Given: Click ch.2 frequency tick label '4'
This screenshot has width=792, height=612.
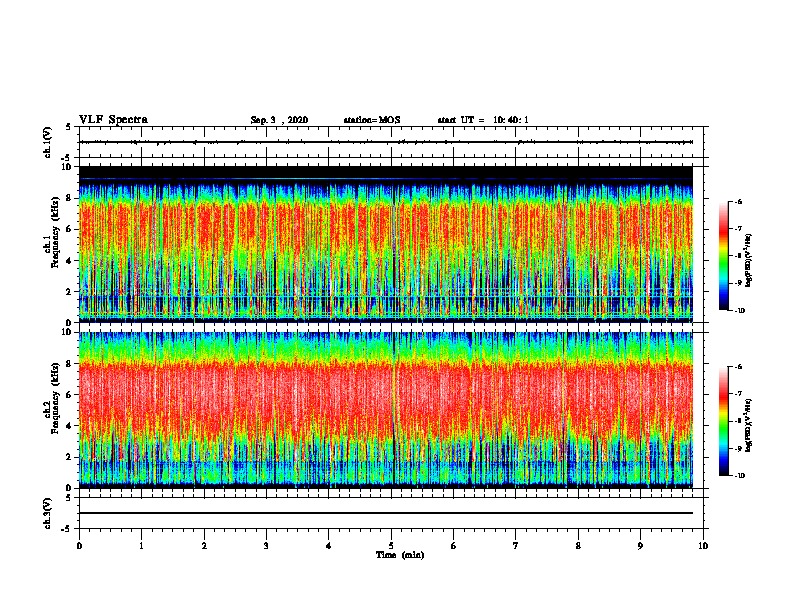Looking at the screenshot, I should (x=69, y=426).
